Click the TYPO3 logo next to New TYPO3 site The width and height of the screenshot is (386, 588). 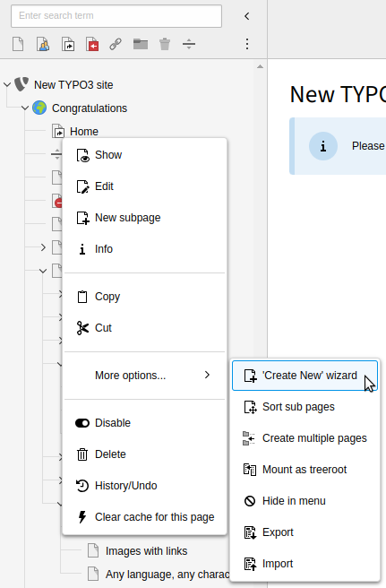coord(21,84)
